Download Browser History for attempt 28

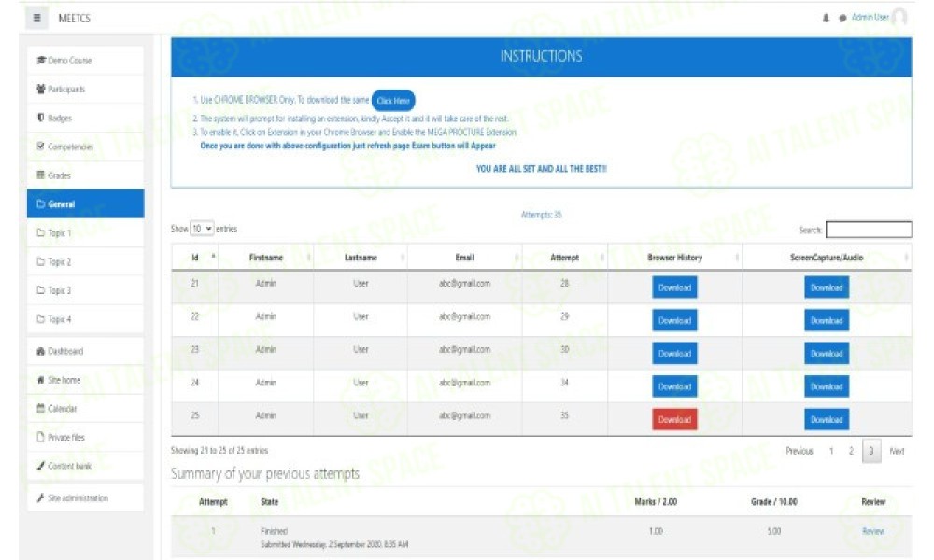point(674,287)
